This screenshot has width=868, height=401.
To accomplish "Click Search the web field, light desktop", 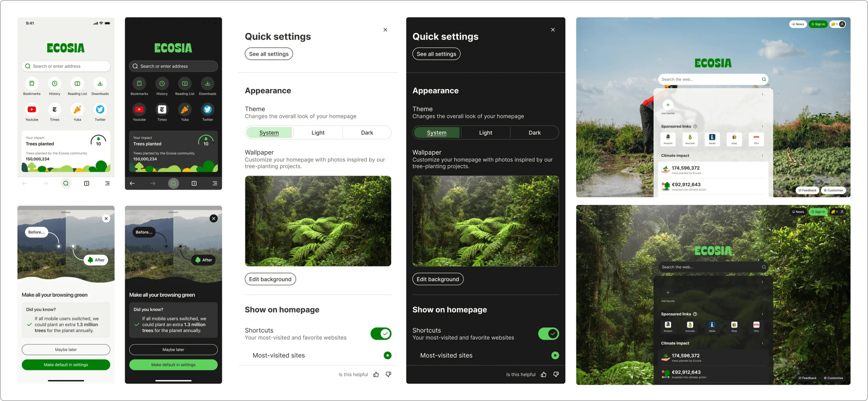I will click(713, 79).
